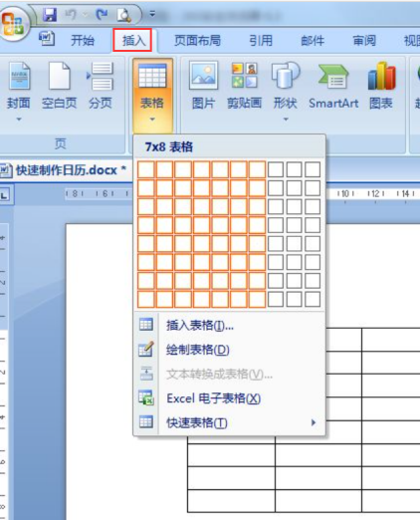Open 快速表格(T) submenu
420x520 pixels.
229,422
